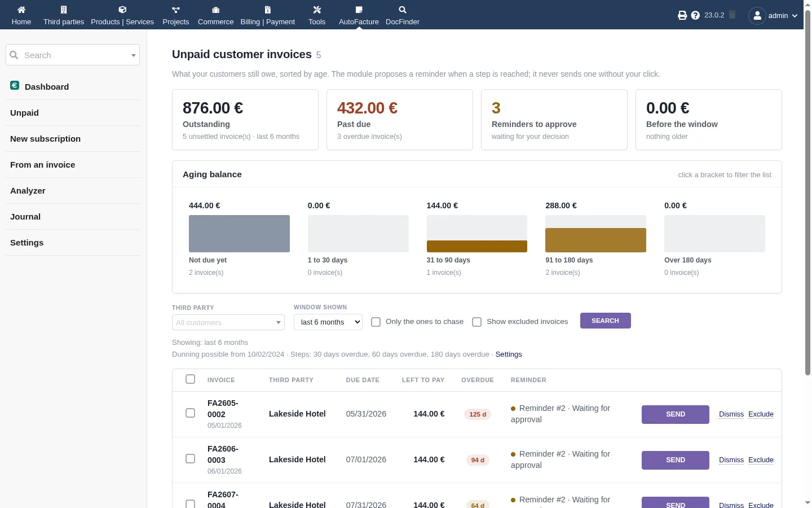Expand the sidebar search dropdown arrow
This screenshot has width=812, height=508.
[x=134, y=55]
